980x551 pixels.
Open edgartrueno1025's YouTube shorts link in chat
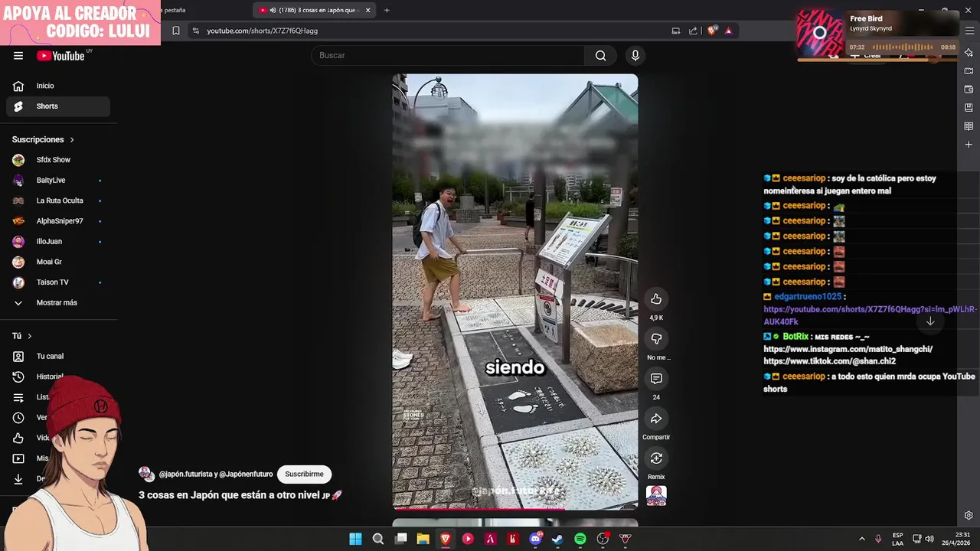tap(870, 315)
